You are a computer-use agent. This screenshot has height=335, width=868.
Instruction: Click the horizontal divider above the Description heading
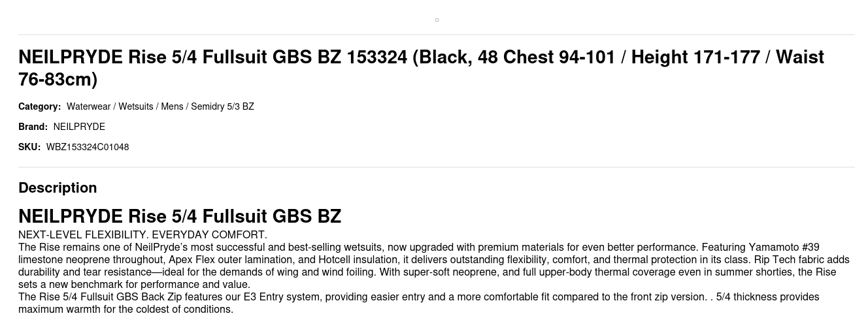pos(437,167)
